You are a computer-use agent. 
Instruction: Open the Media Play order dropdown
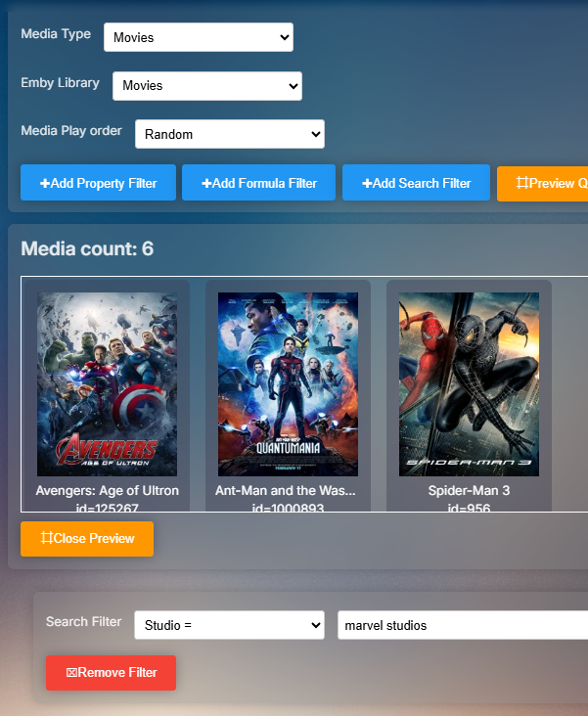click(x=229, y=135)
